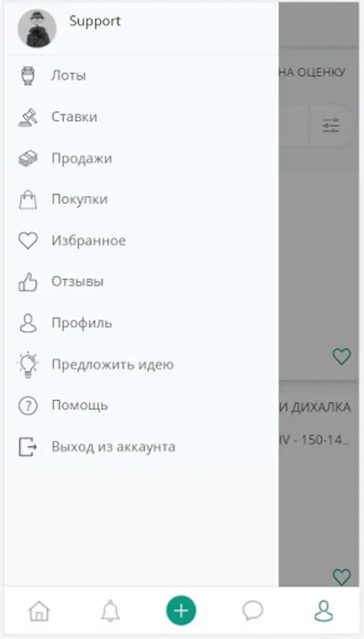Click the Support user avatar picture
The height and width of the screenshot is (639, 364).
pyautogui.click(x=37, y=29)
